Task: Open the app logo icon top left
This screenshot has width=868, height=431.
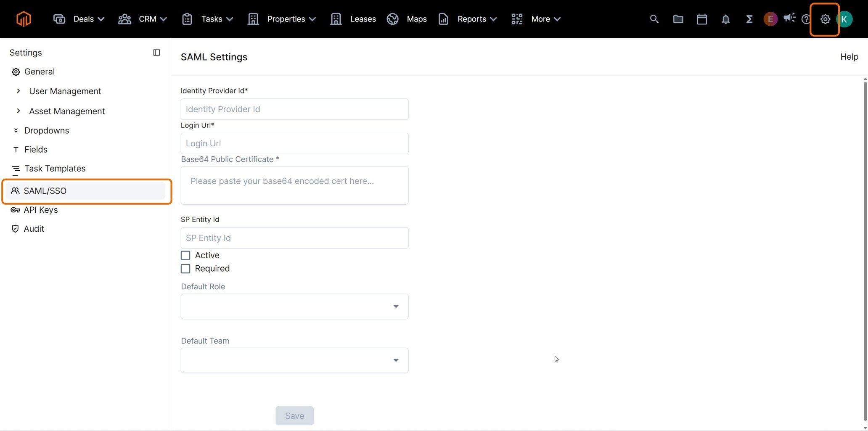Action: tap(24, 19)
